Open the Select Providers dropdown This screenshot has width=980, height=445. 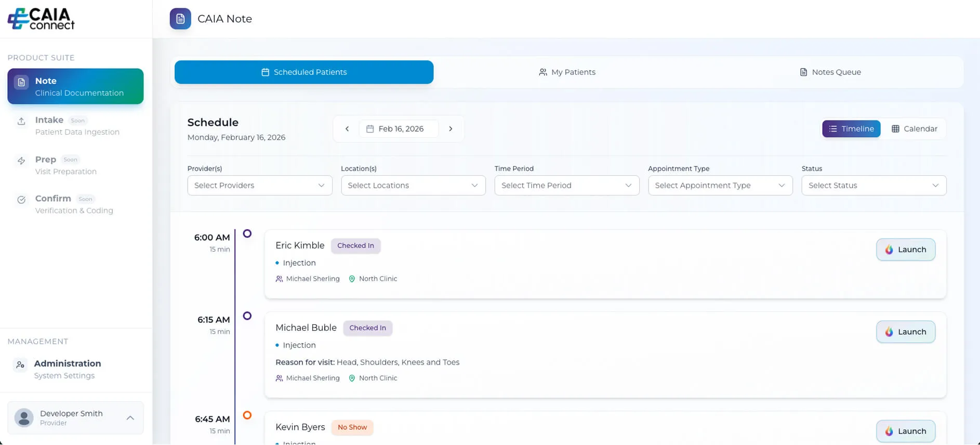[259, 186]
